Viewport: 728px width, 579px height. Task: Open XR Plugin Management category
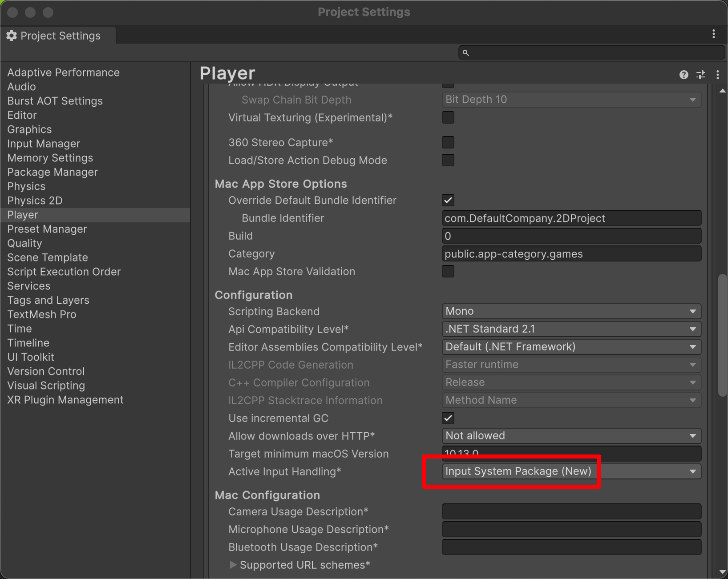(x=65, y=400)
